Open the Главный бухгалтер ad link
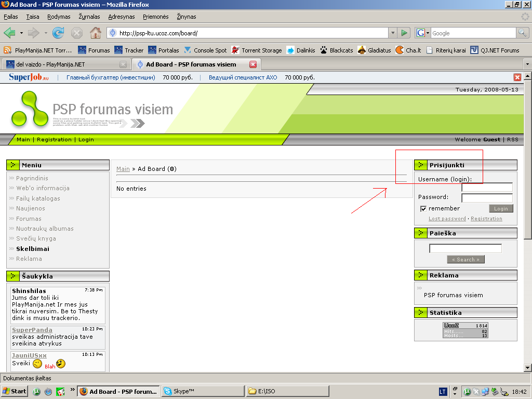Screen dimensions: 532x399 [111, 77]
